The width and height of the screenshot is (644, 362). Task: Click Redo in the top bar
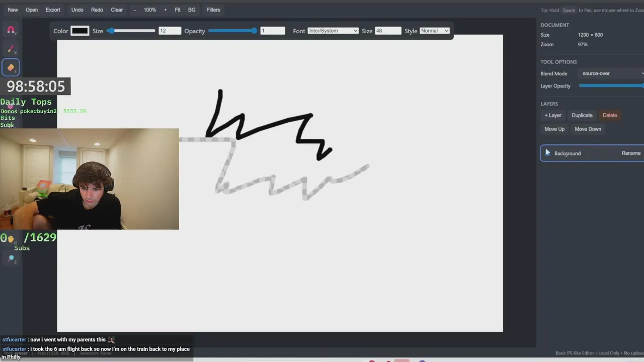tap(97, 10)
